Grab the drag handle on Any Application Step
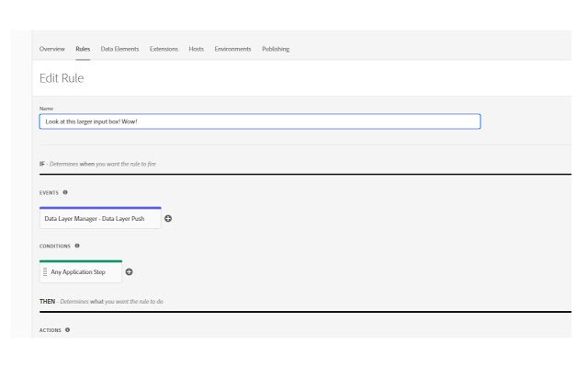This screenshot has width=588, height=368. tap(45, 272)
